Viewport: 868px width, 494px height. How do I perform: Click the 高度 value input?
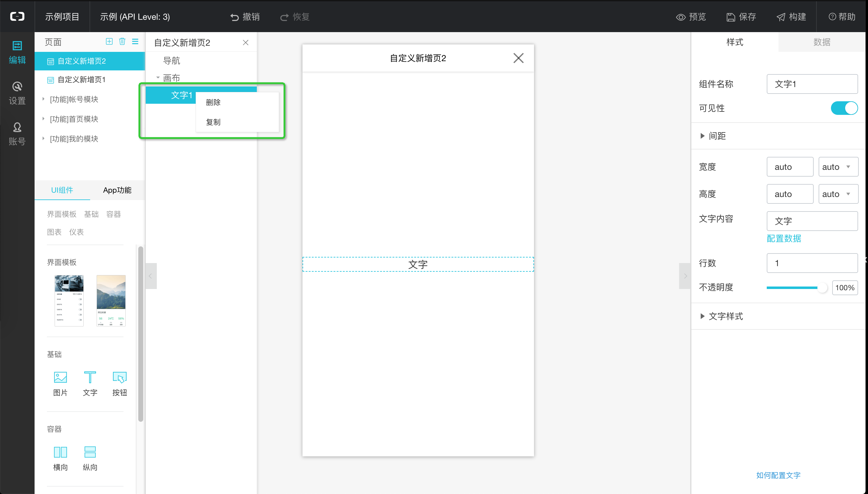[x=790, y=194]
